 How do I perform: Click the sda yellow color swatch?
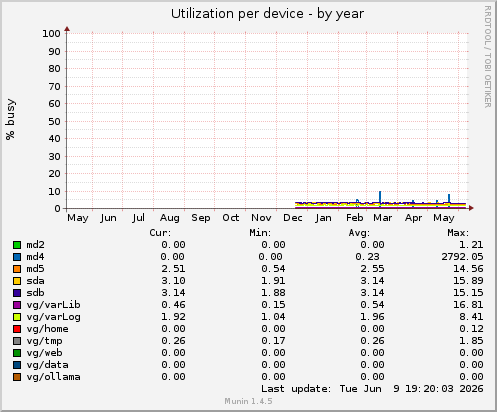[x=17, y=281]
